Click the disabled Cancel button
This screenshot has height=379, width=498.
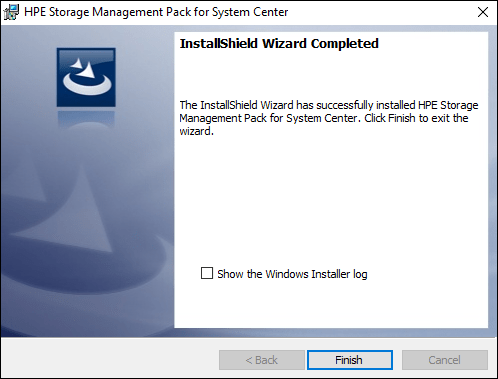445,360
